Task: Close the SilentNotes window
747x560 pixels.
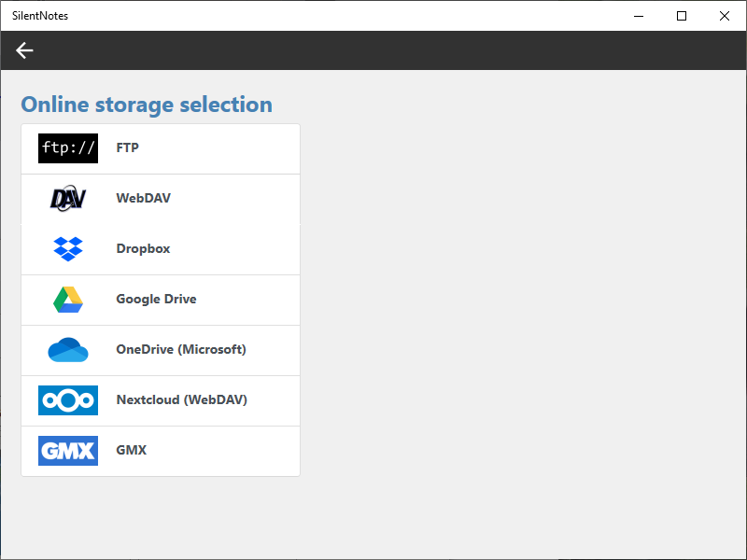Action: [x=725, y=16]
